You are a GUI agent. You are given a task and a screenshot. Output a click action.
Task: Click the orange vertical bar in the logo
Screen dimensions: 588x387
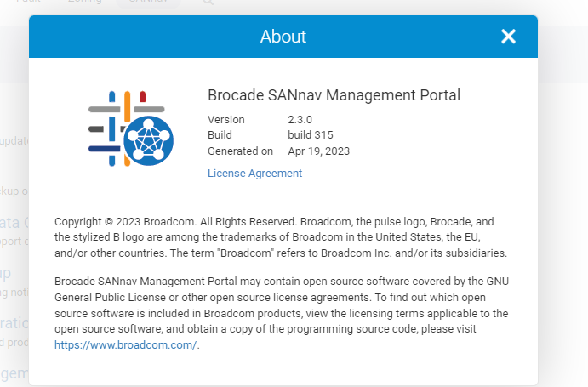(128, 106)
